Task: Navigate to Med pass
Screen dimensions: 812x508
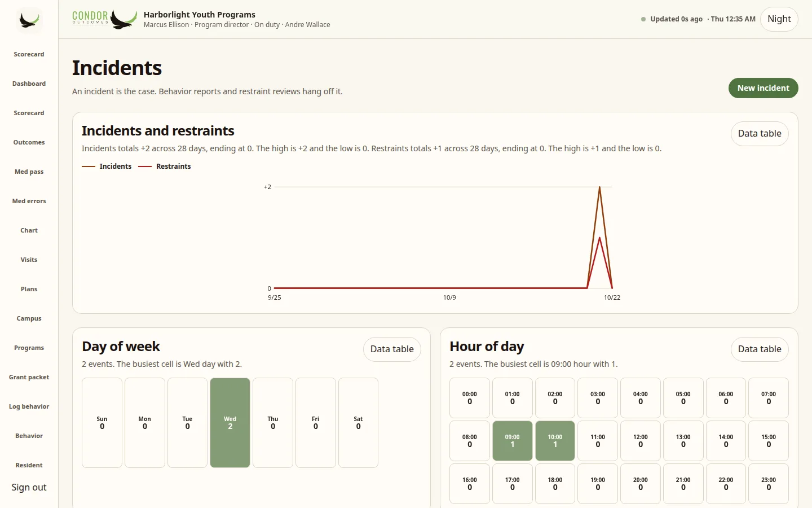Action: 29,172
